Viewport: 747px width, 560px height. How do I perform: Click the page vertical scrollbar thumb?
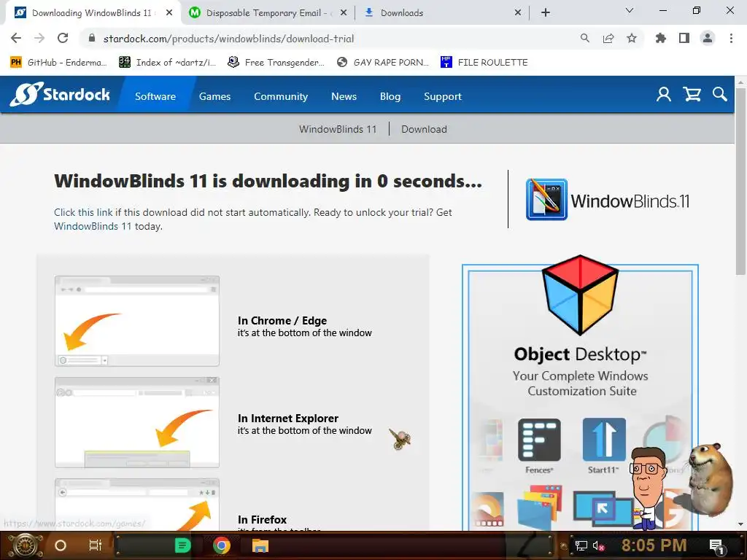pos(740,181)
